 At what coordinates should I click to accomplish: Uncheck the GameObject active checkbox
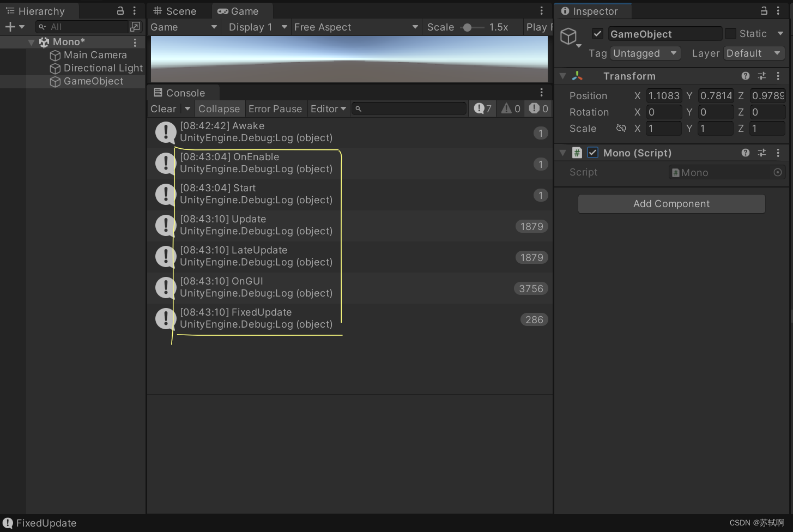coord(597,33)
